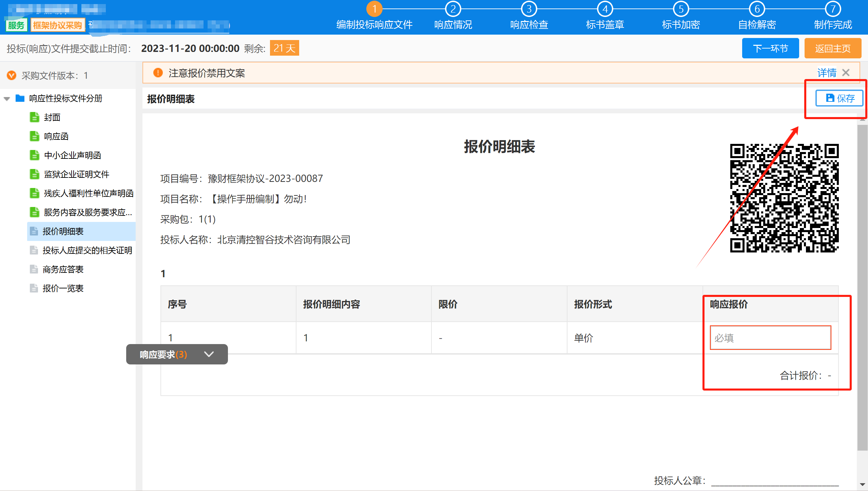Open the 中小企业声明函 document icon
Screen dimensions: 868x491
[x=34, y=155]
